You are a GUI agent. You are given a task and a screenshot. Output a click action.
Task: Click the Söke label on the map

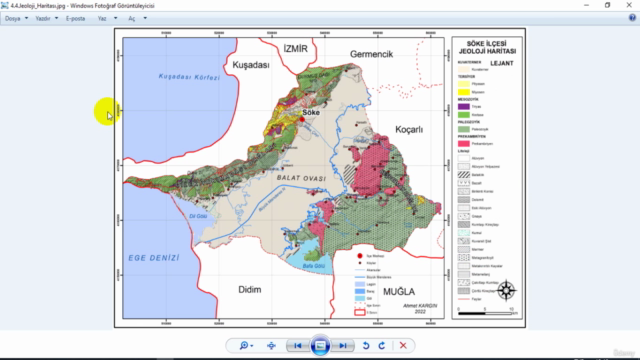(311, 112)
